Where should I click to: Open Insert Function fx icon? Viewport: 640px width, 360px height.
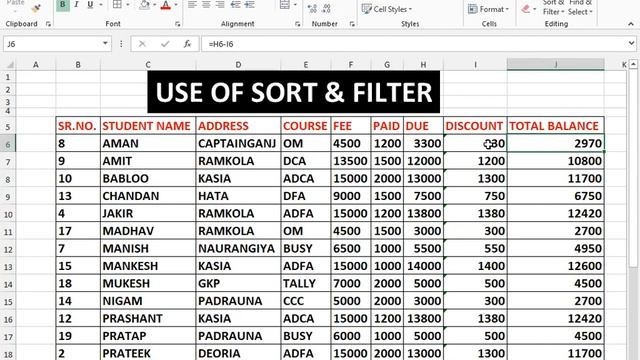(x=187, y=44)
